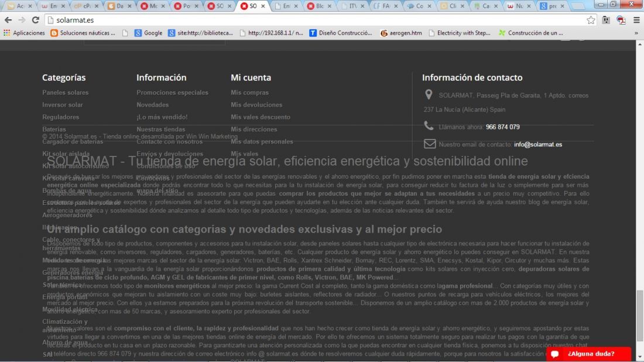Open the Construcción de un bookmark
The image size is (644, 362).
(530, 33)
